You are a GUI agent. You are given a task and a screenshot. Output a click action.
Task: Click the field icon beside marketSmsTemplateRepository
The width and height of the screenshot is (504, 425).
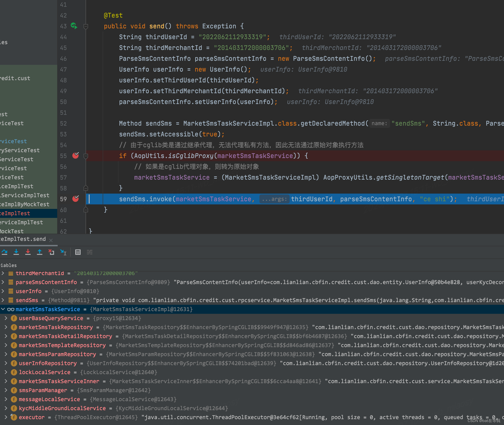pos(14,345)
